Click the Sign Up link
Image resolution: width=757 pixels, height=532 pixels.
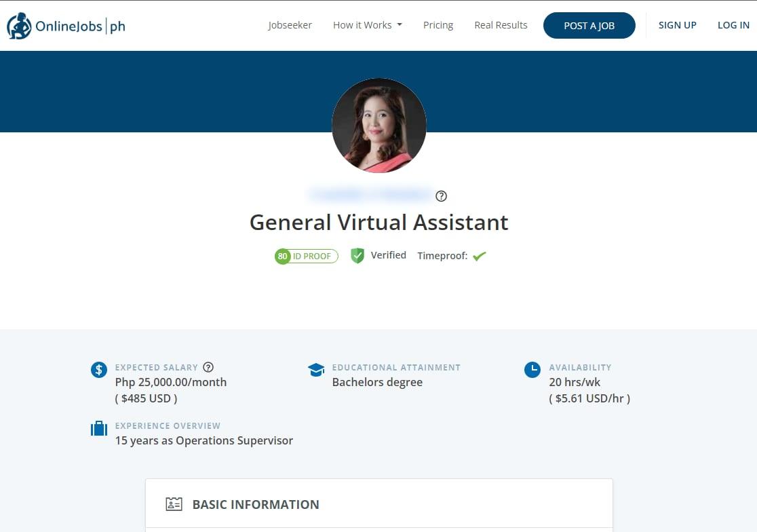tap(677, 25)
